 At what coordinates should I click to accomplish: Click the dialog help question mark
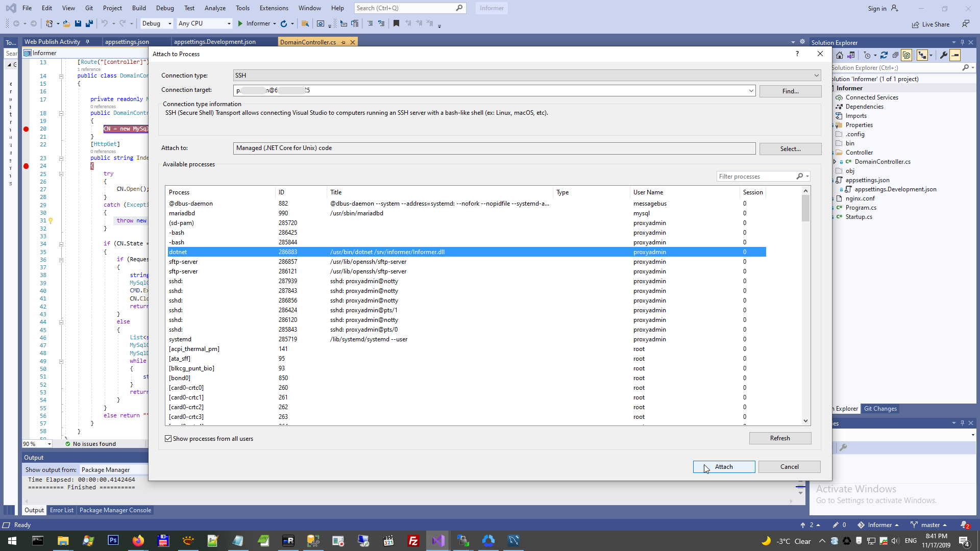[797, 54]
